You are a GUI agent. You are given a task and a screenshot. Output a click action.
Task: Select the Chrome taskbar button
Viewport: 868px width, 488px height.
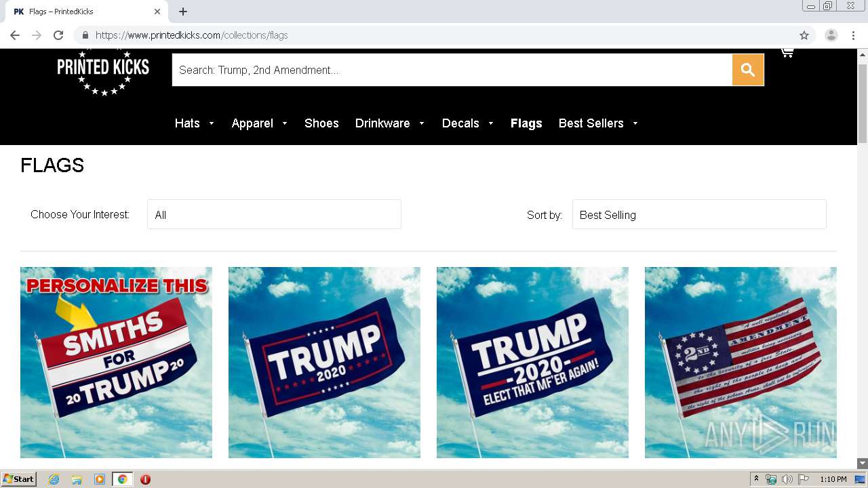pyautogui.click(x=123, y=479)
